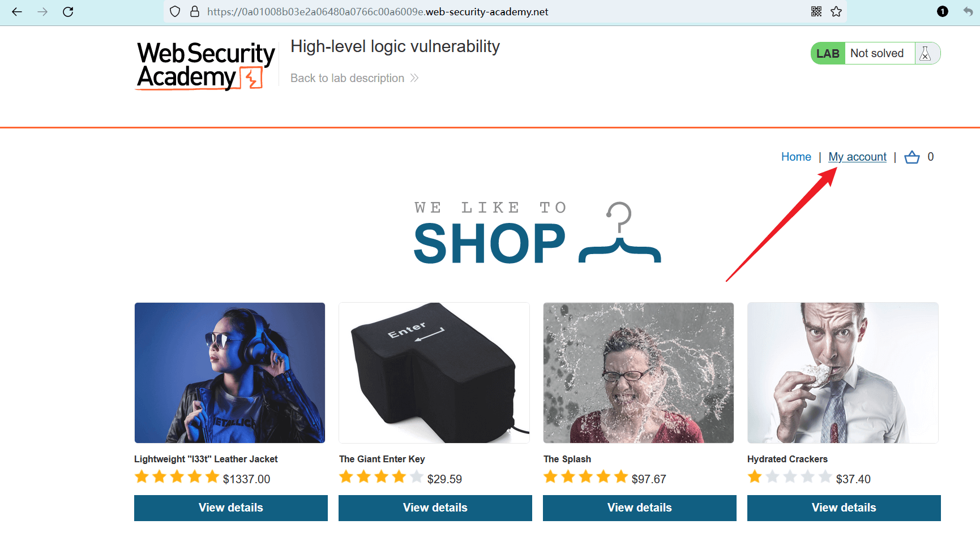Image resolution: width=980 pixels, height=533 pixels.
Task: Click the Giant Enter Key product image
Action: [434, 373]
